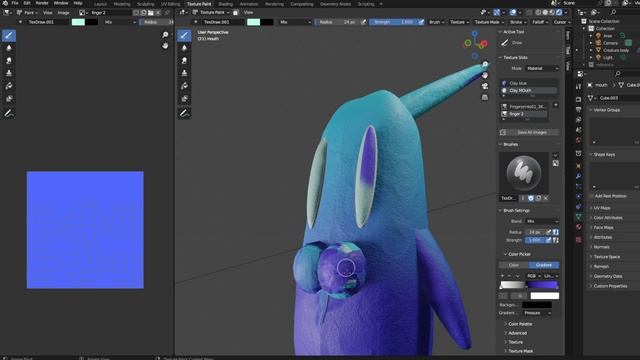Open Material properties tab icon
This screenshot has height=360, width=640.
point(578,227)
